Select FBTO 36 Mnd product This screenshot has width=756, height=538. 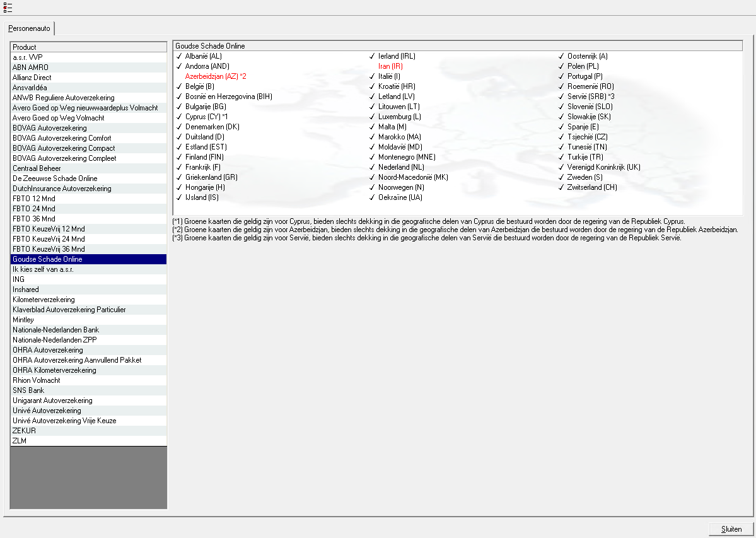click(x=88, y=219)
